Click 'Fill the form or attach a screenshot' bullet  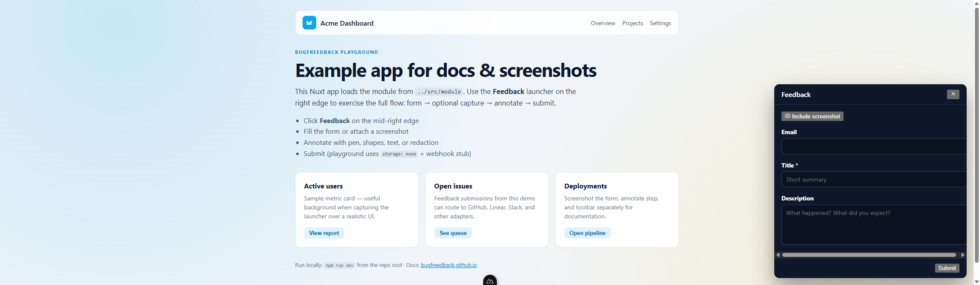[356, 132]
